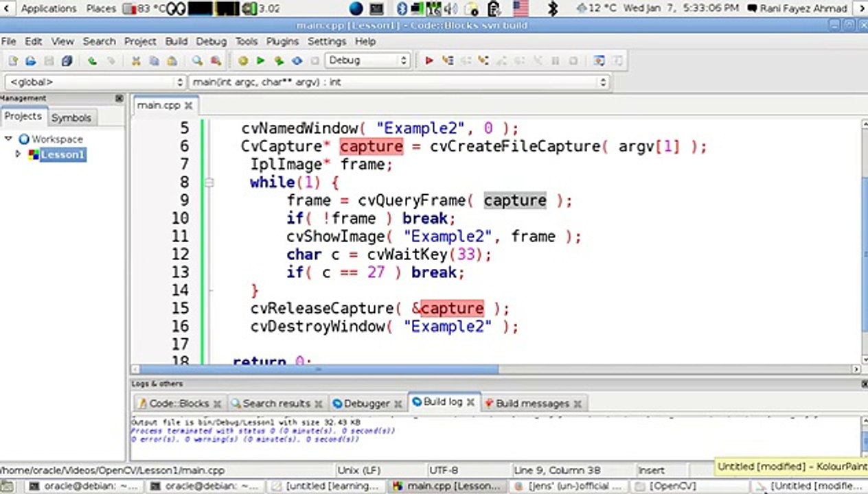The image size is (868, 494).
Task: Collapse the Workspace tree node
Action: tap(8, 139)
